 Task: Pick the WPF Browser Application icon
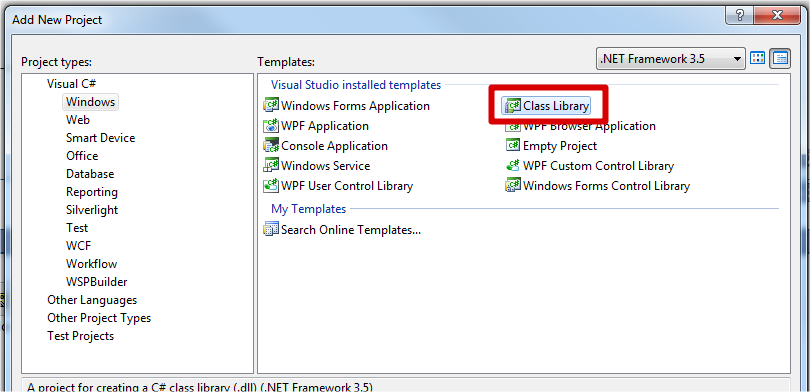[513, 127]
